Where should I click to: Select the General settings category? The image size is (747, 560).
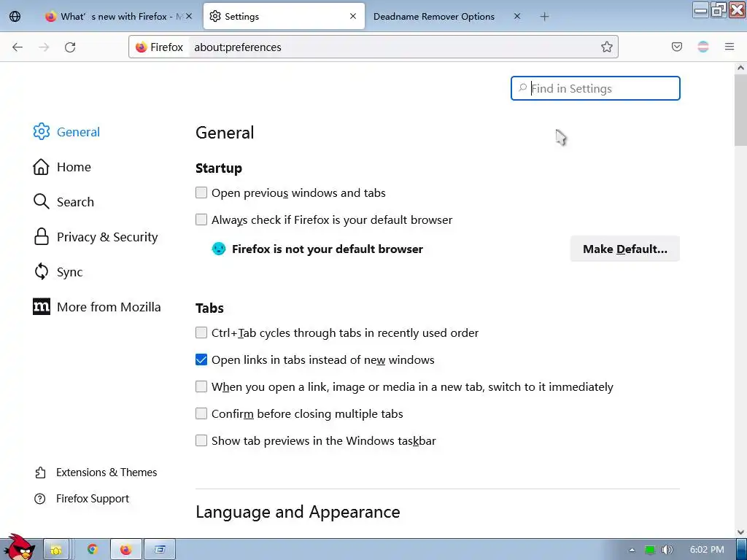[78, 132]
